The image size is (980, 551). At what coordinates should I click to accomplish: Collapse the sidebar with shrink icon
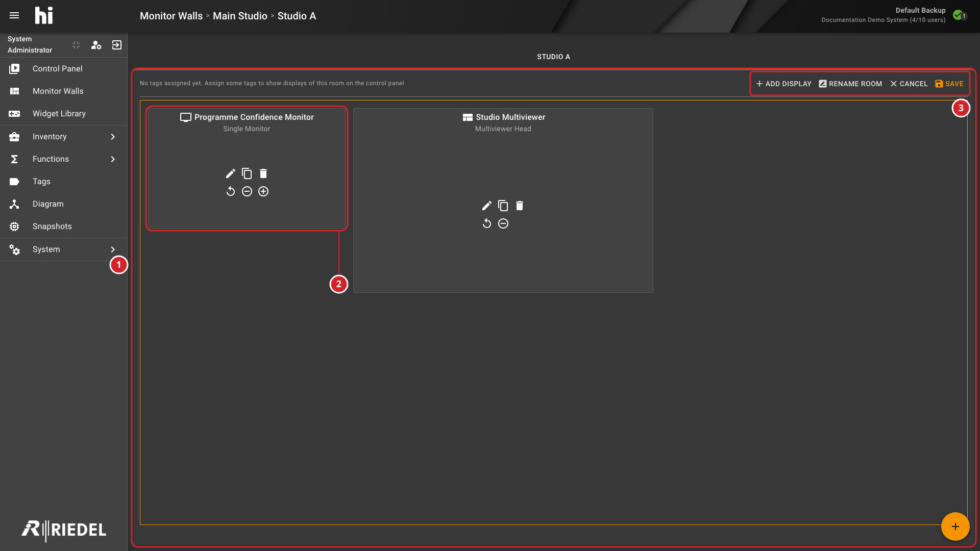[76, 45]
